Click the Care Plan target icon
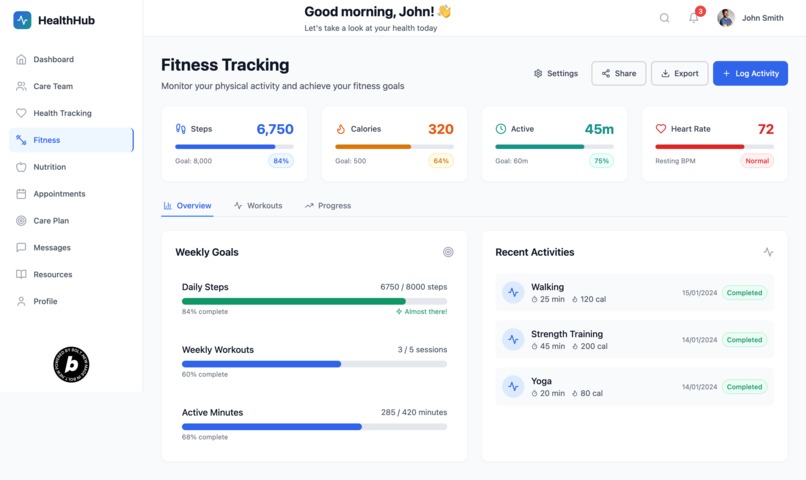The height and width of the screenshot is (480, 806). (x=21, y=220)
